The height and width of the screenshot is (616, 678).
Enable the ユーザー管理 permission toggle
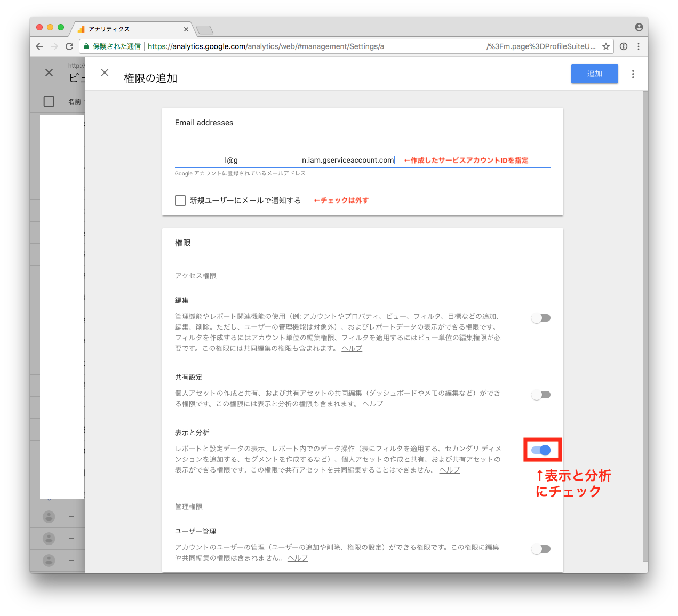[540, 548]
